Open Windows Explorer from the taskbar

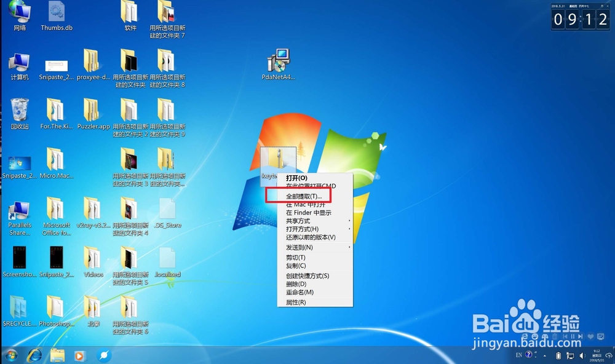57,355
